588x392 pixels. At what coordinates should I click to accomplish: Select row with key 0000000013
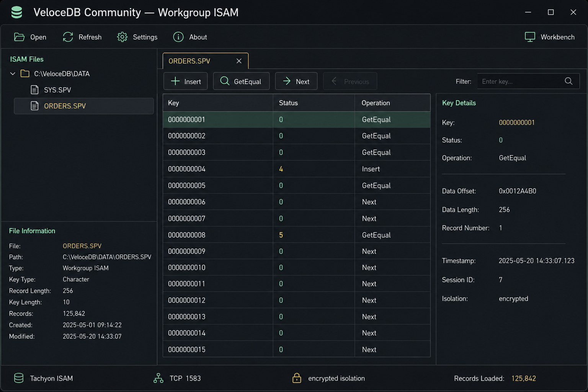[x=297, y=317]
